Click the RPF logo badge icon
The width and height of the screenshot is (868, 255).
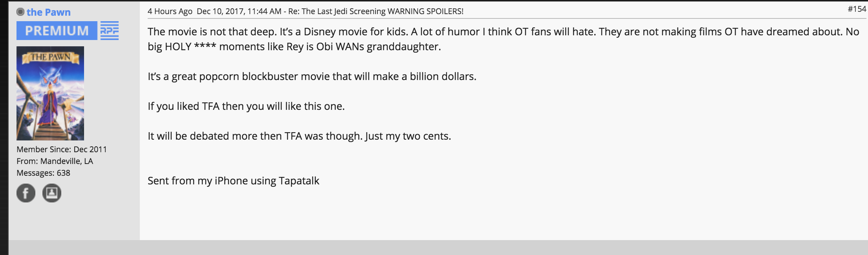(x=109, y=31)
